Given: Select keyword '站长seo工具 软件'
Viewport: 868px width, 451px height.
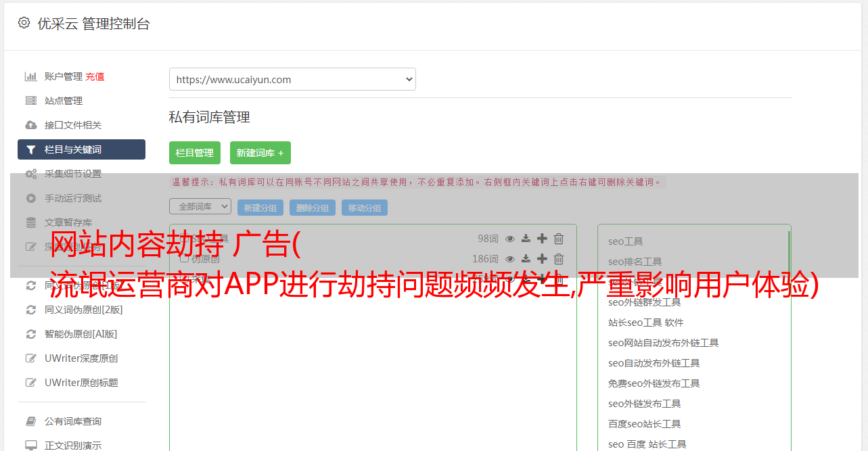Looking at the screenshot, I should pyautogui.click(x=646, y=323).
